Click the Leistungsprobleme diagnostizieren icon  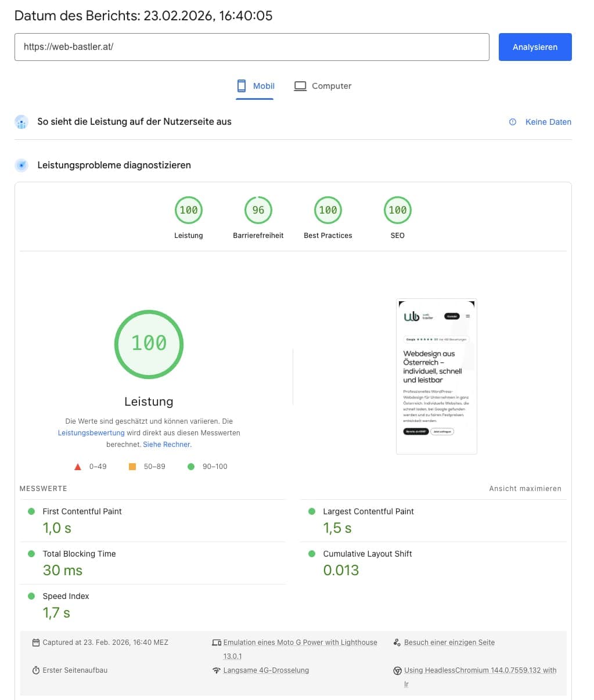click(21, 165)
